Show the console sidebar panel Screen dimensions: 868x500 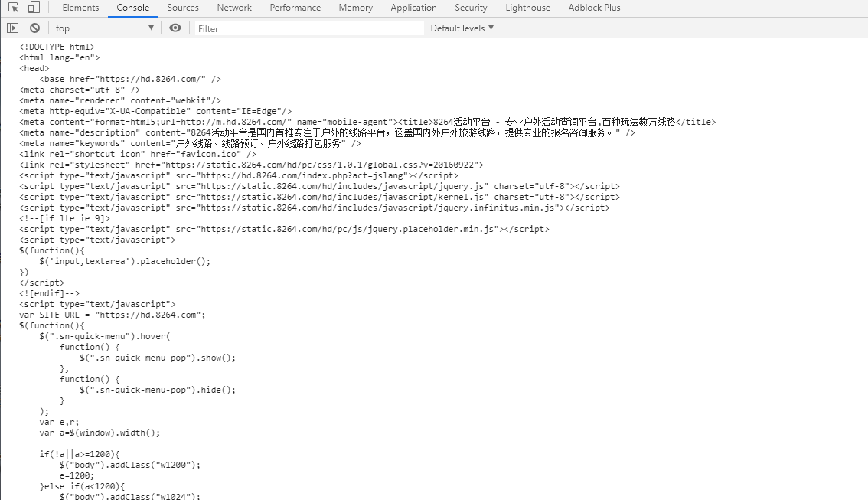tap(13, 28)
